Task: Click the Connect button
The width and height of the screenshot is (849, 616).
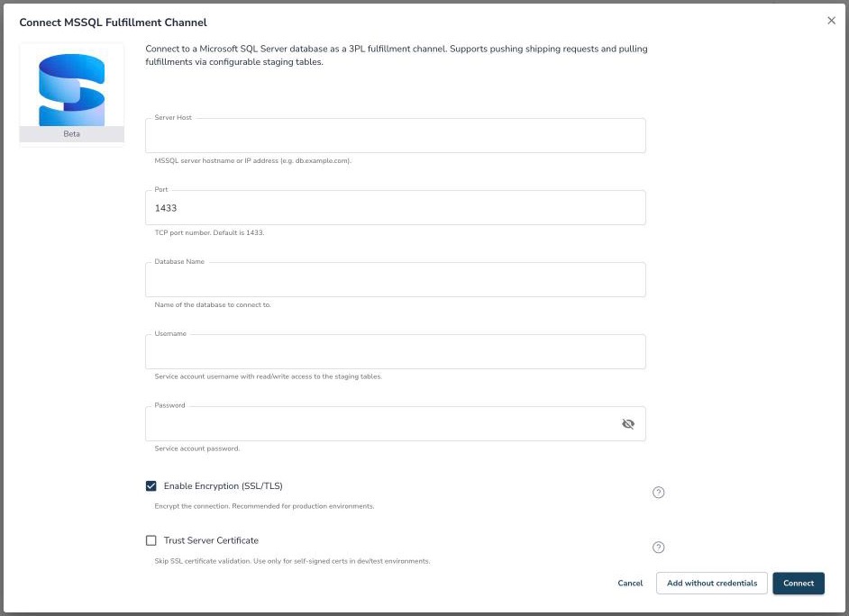Action: pyautogui.click(x=799, y=583)
